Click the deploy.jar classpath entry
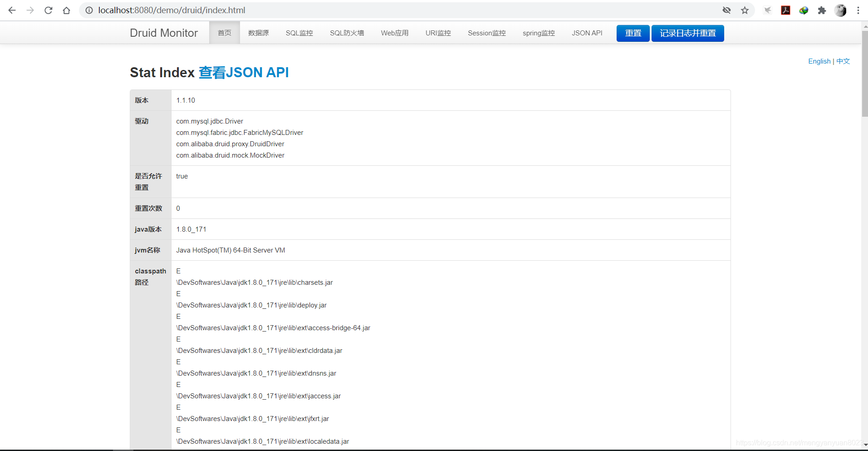Viewport: 868px width, 451px height. [251, 305]
